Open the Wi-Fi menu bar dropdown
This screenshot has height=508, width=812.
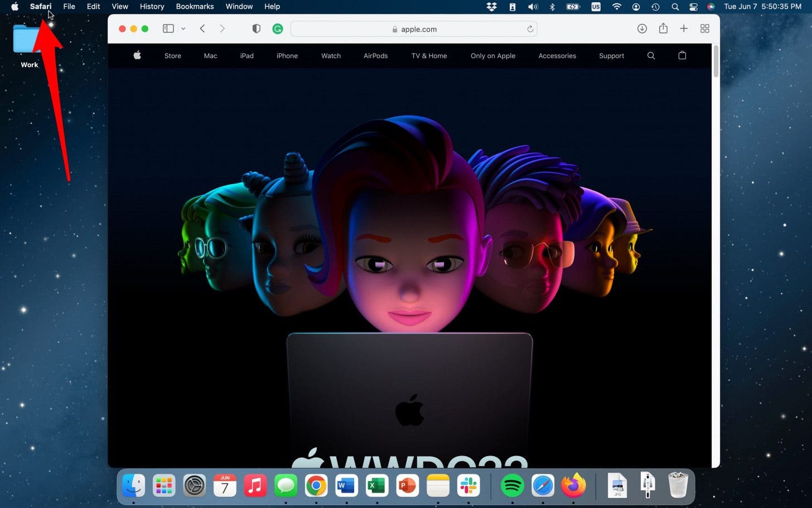click(616, 7)
